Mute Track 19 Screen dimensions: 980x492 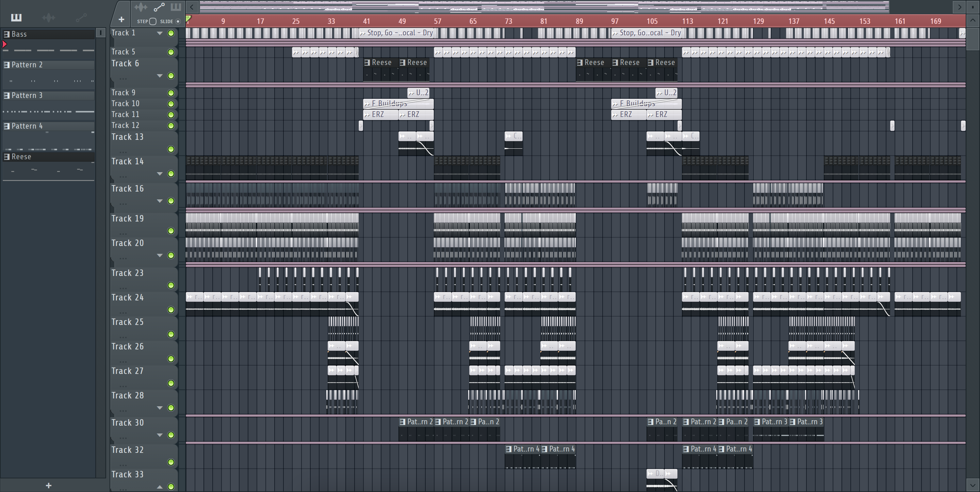point(171,231)
